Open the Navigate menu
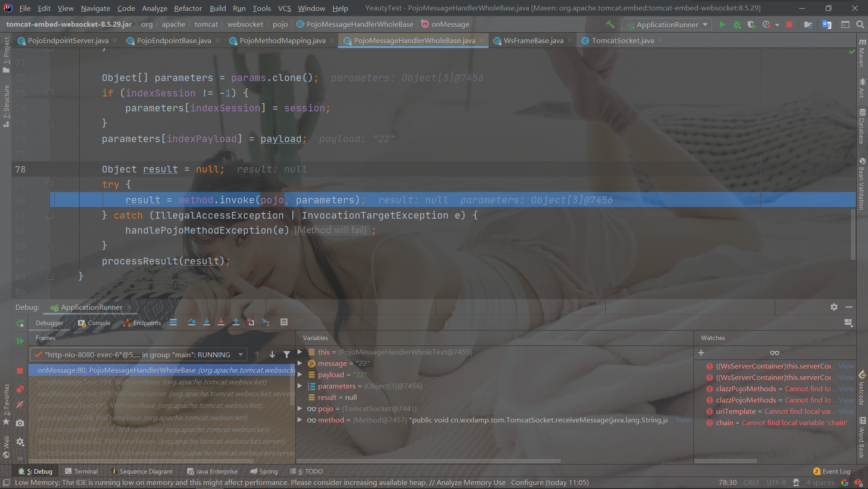868x489 pixels. coord(95,8)
